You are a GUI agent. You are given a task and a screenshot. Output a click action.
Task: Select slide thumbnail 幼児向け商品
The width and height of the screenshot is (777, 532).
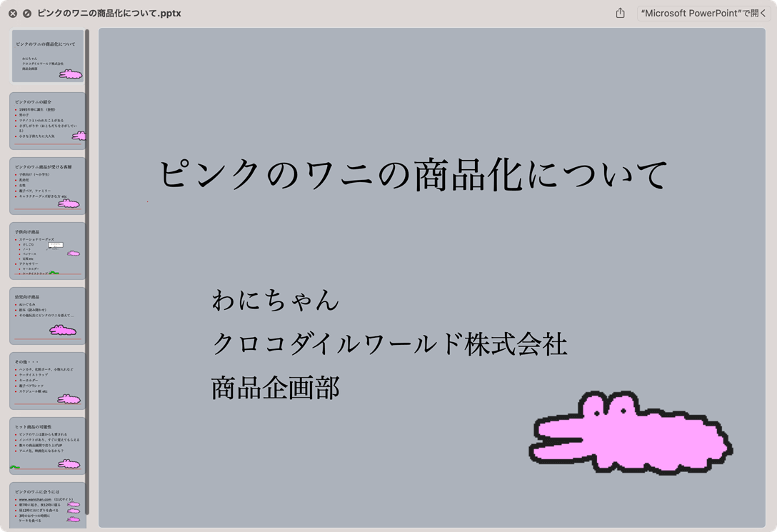(x=48, y=316)
